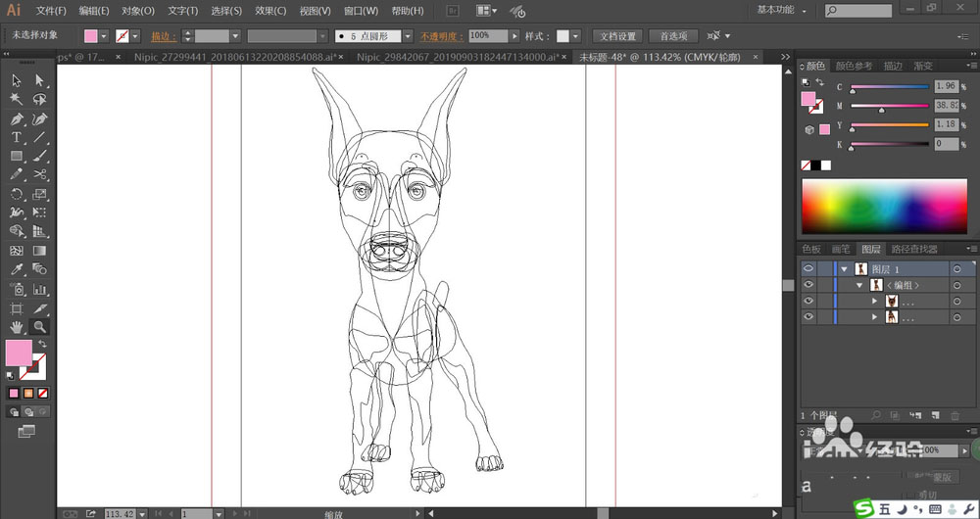Select the Symbol Sprayer tool
This screenshot has width=980, height=519.
(17, 289)
